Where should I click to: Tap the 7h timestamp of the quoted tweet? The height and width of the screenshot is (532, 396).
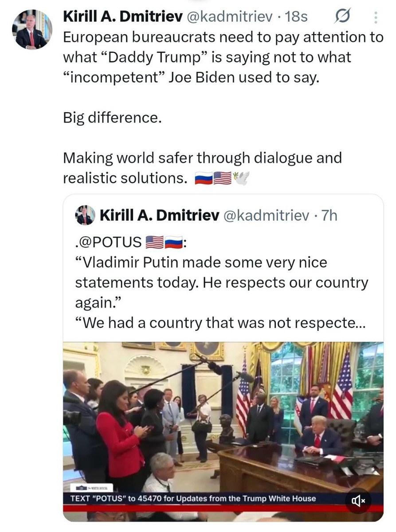click(329, 215)
